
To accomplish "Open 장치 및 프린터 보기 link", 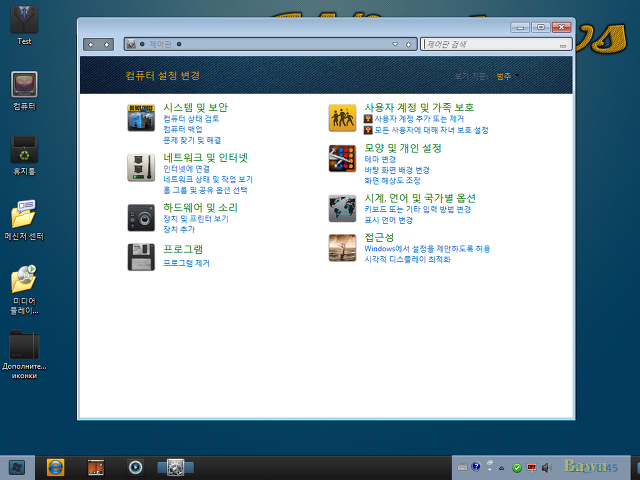I will point(196,219).
